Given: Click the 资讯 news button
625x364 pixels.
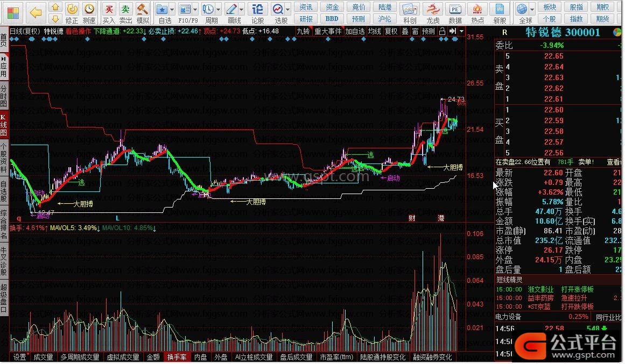Looking at the screenshot, I should (x=306, y=7).
